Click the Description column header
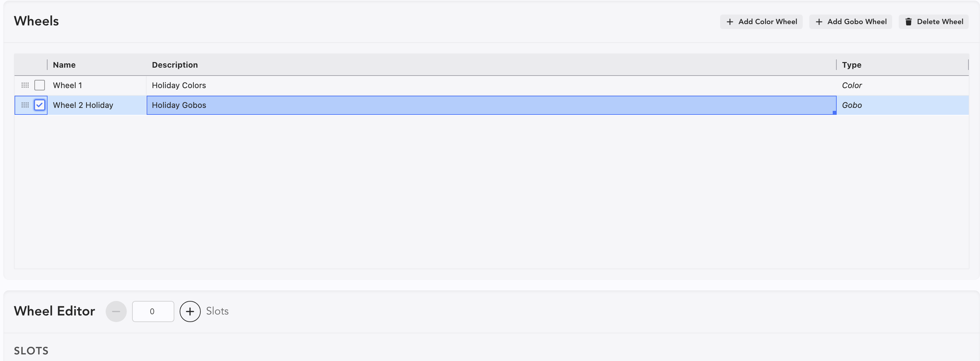 491,65
